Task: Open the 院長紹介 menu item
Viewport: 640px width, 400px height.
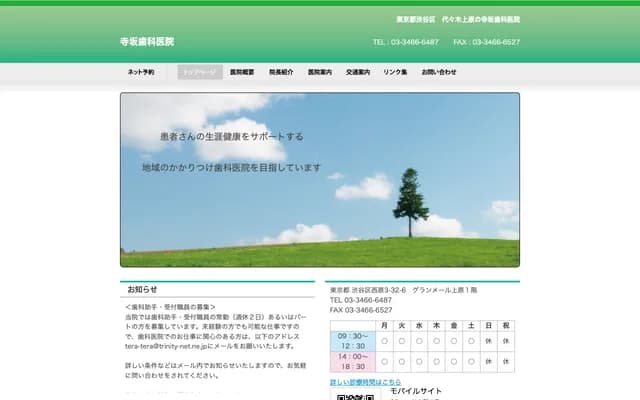Action: tap(281, 72)
